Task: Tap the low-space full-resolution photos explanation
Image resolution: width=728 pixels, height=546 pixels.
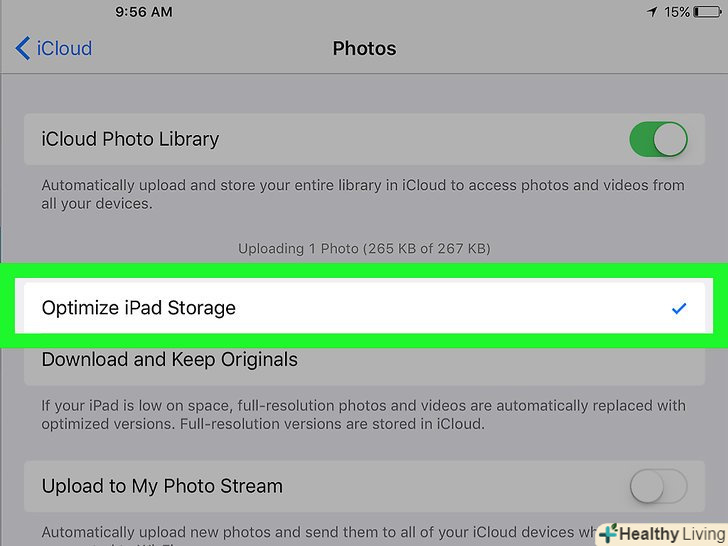Action: pyautogui.click(x=362, y=414)
